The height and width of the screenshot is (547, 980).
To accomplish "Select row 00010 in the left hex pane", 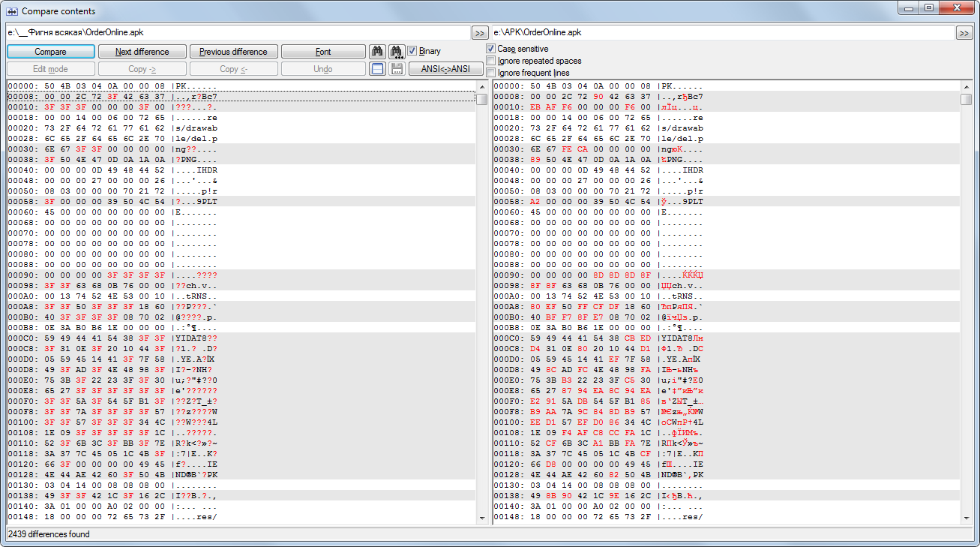I will click(x=241, y=107).
